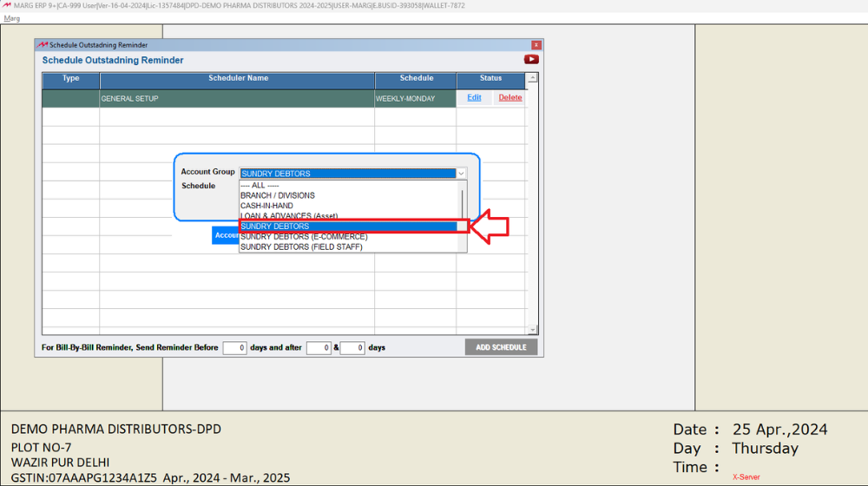Click the Marg logo in dialog title bar
Screen dimensions: 868x486
[42, 45]
